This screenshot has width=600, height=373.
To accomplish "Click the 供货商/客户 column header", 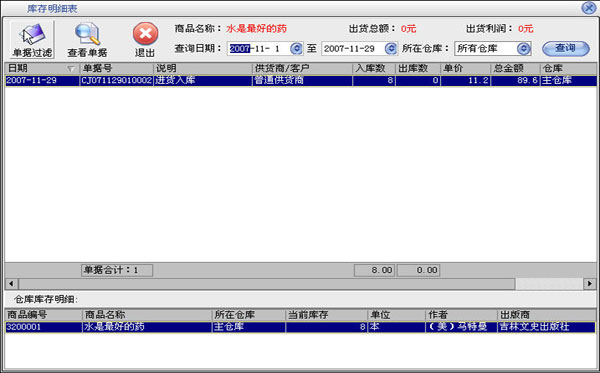I will click(x=302, y=68).
